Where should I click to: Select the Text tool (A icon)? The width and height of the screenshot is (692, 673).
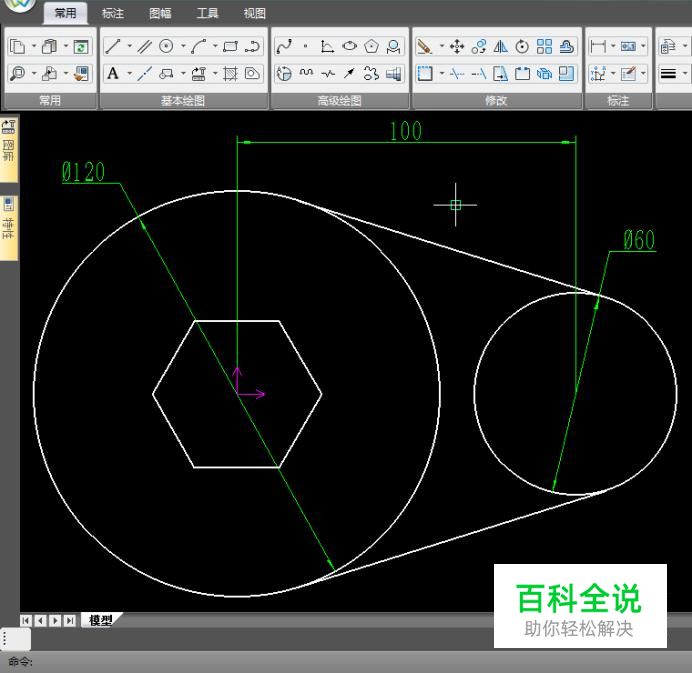coord(113,73)
